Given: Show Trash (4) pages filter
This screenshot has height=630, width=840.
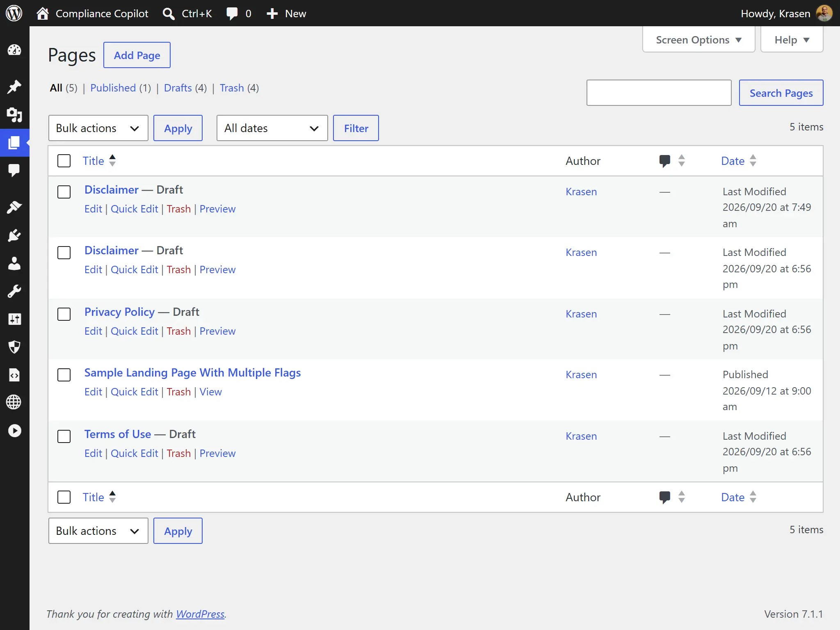Looking at the screenshot, I should [239, 88].
